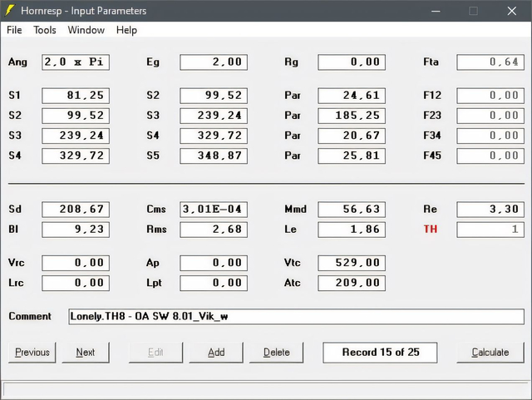Click the Add record button

point(216,353)
